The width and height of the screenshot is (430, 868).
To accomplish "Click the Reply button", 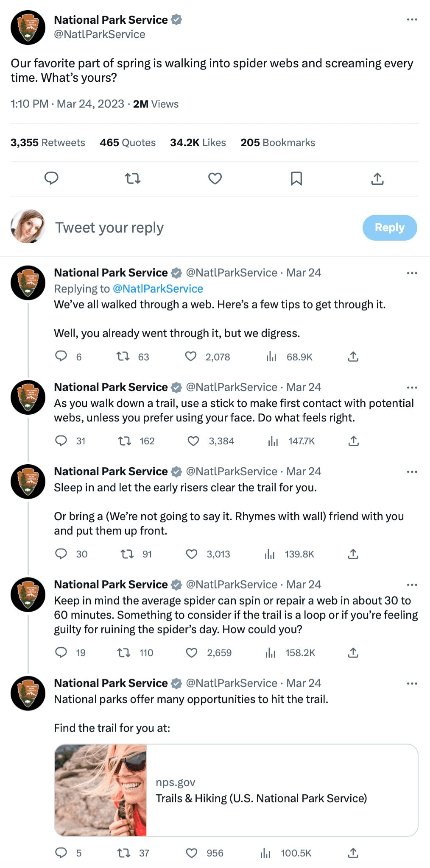I will (389, 227).
